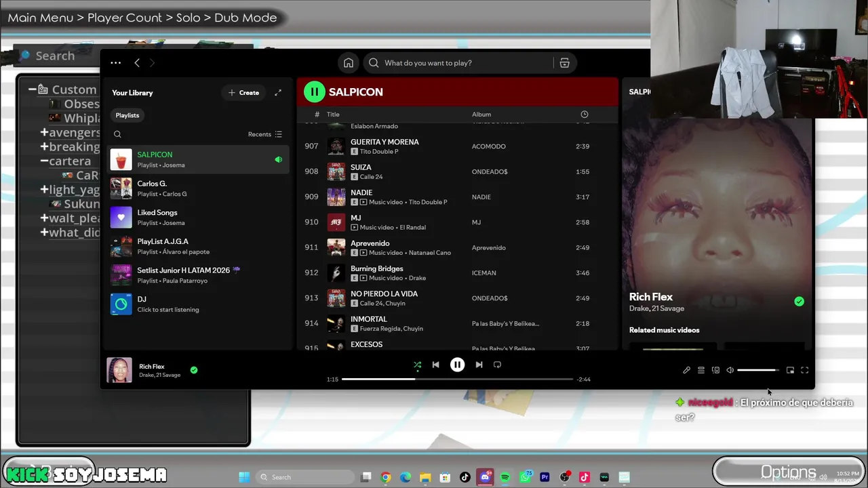The image size is (868, 488).
Task: Open the Spotify miniplayer
Action: tap(790, 370)
